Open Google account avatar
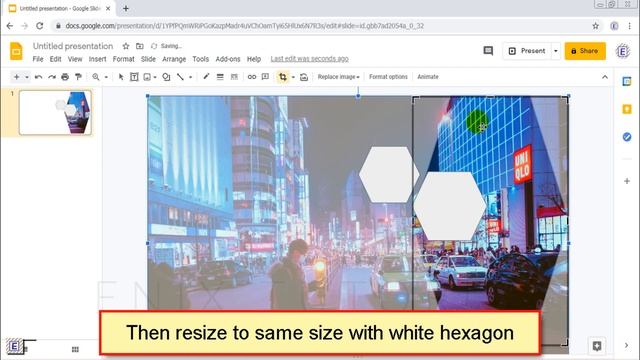This screenshot has height=360, width=640. pos(623,51)
